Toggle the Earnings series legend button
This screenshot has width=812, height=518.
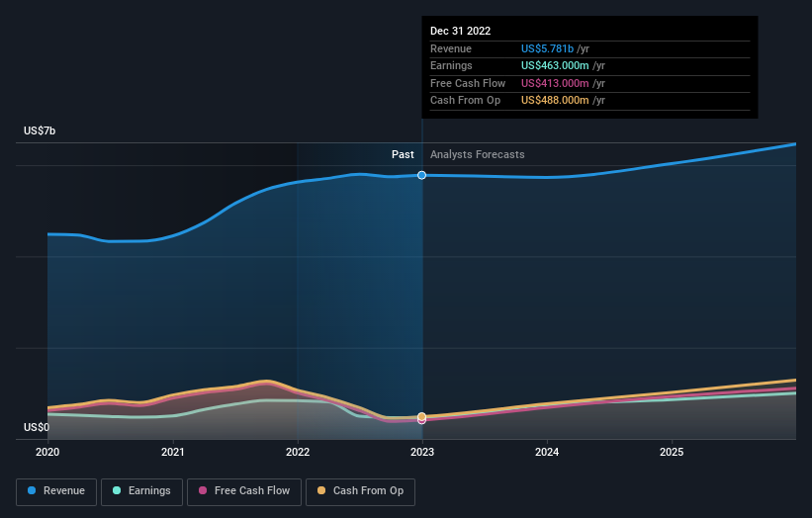tap(141, 491)
